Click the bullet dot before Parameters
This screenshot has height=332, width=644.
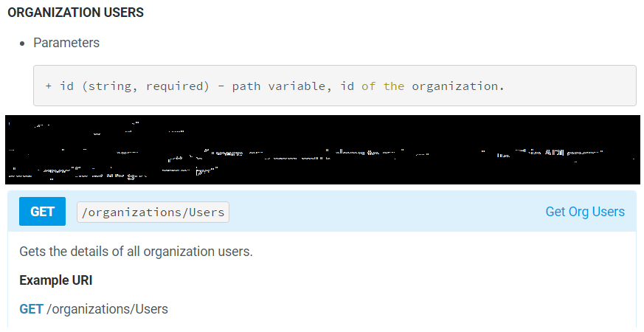[x=24, y=43]
